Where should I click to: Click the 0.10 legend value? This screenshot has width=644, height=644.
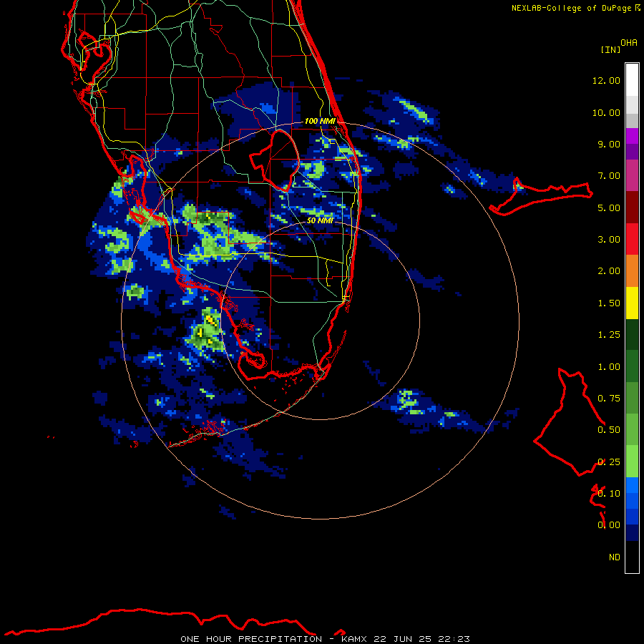pos(609,494)
